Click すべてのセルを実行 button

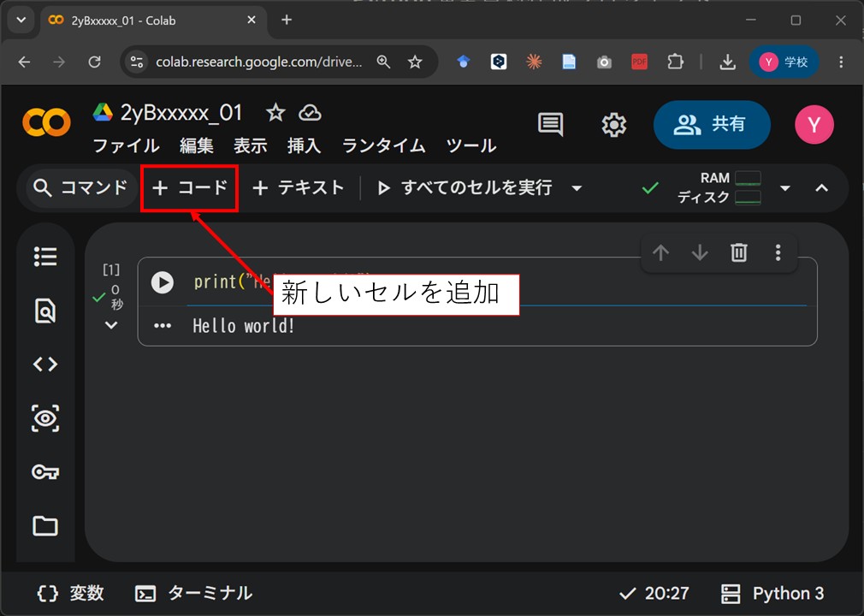[465, 188]
